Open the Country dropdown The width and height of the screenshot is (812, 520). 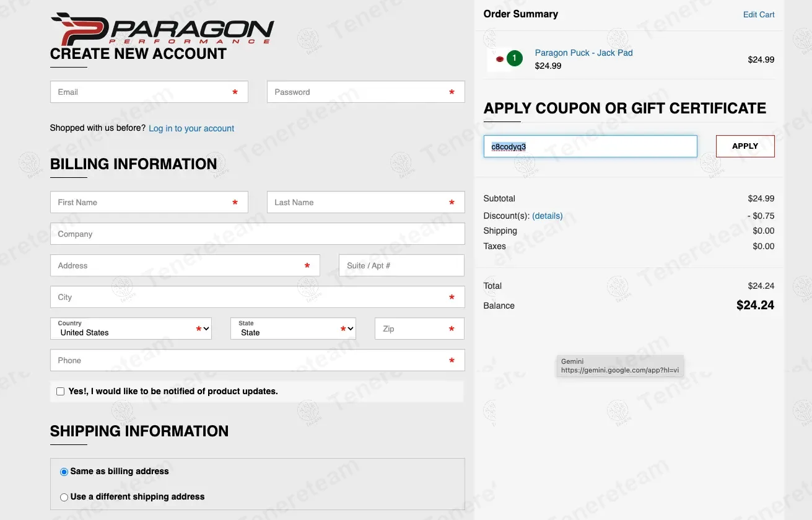coord(131,329)
